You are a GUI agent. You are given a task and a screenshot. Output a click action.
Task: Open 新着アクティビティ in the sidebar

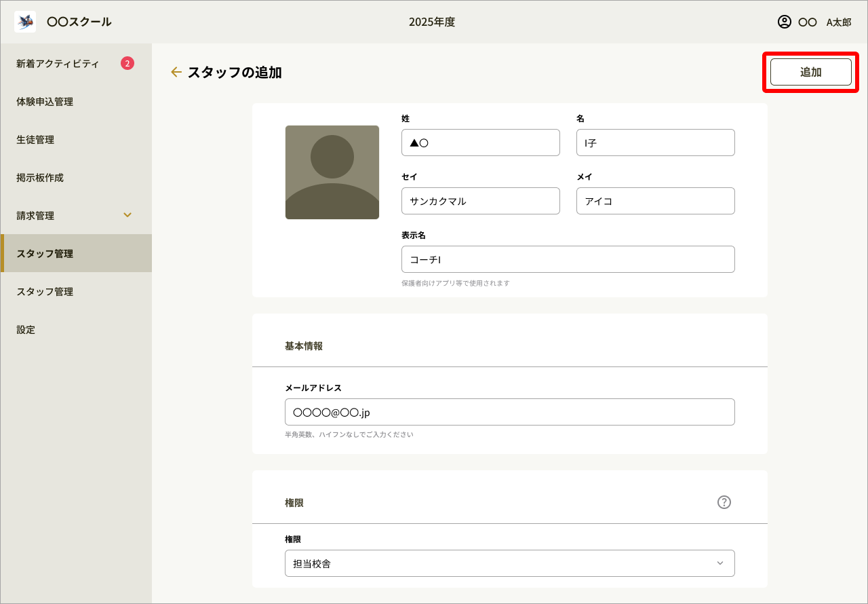coord(58,64)
